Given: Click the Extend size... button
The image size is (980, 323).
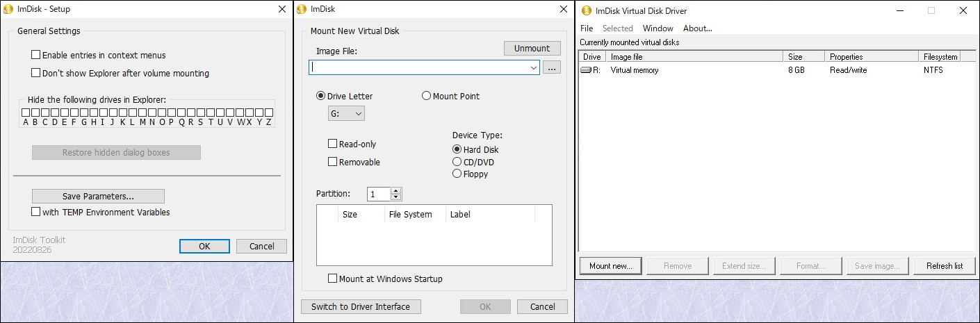Looking at the screenshot, I should [x=744, y=266].
